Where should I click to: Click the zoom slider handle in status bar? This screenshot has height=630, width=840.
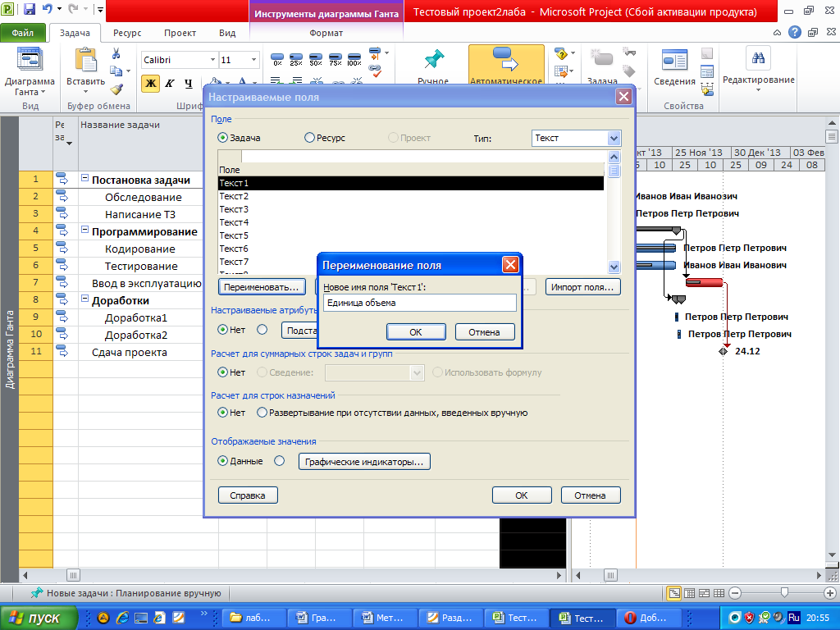[784, 593]
